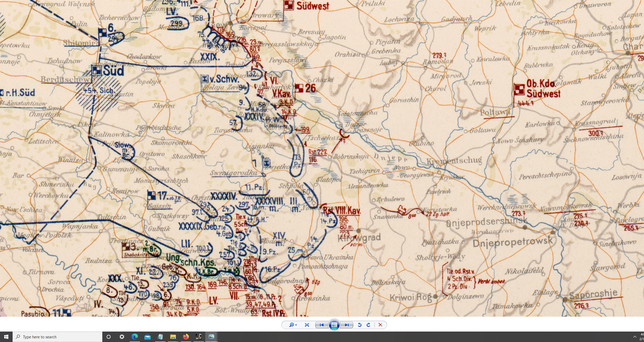Open File Explorer from the taskbar
Viewport: 644px width, 342px height.
point(173,337)
